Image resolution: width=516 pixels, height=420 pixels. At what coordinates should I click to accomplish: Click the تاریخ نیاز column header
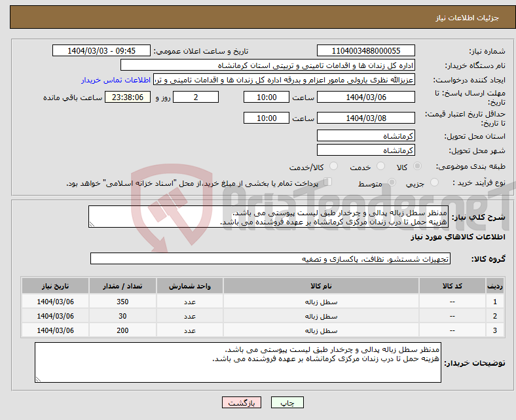55,286
